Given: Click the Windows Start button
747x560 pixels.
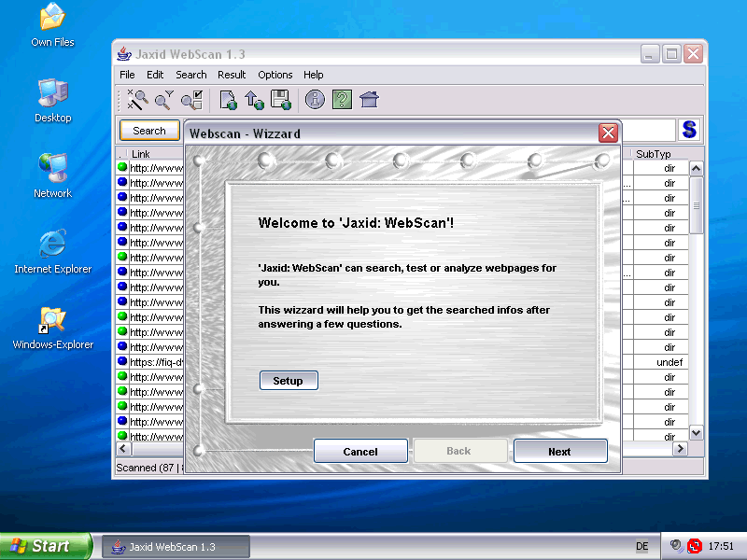Looking at the screenshot, I should (x=45, y=546).
